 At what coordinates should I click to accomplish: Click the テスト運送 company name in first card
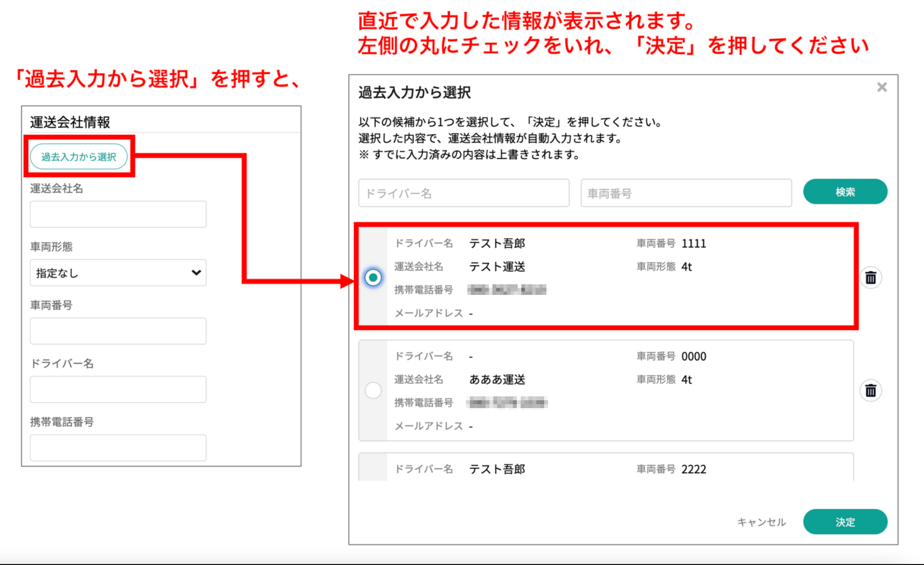[x=497, y=267]
